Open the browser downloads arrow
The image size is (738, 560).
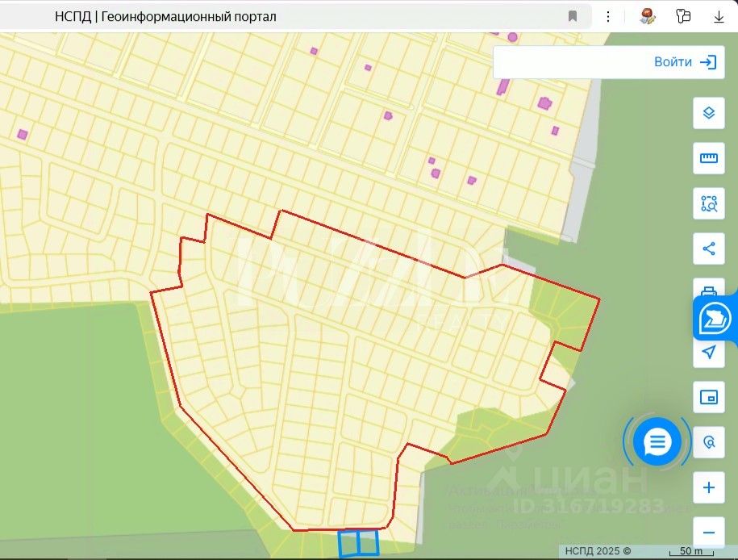[719, 16]
